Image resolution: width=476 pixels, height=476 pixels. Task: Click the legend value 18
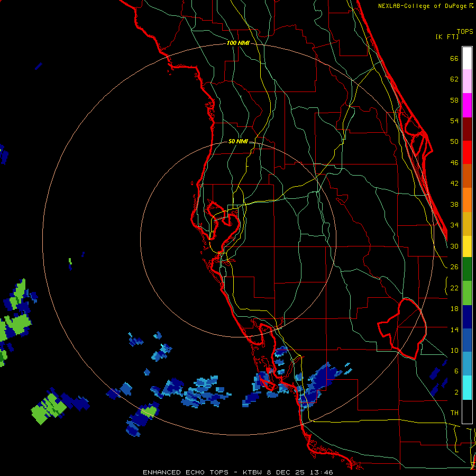(x=454, y=309)
